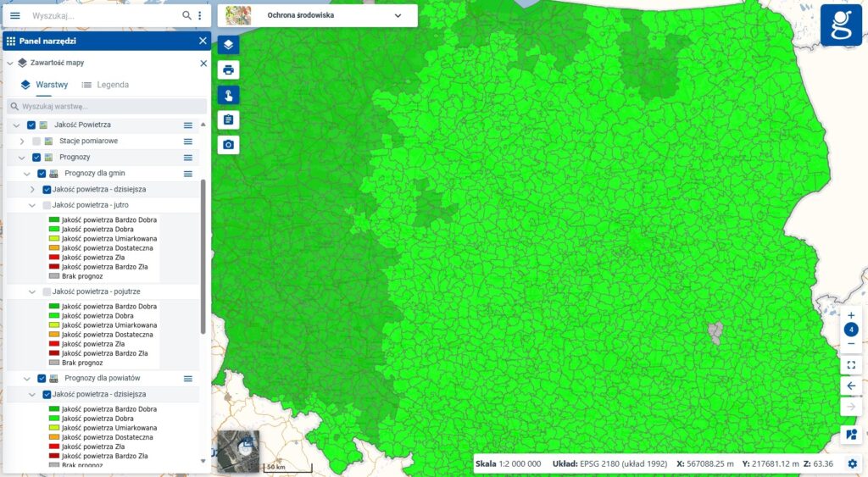Open search options three-dot menu
Viewport: 868px width, 477px height.
point(200,15)
